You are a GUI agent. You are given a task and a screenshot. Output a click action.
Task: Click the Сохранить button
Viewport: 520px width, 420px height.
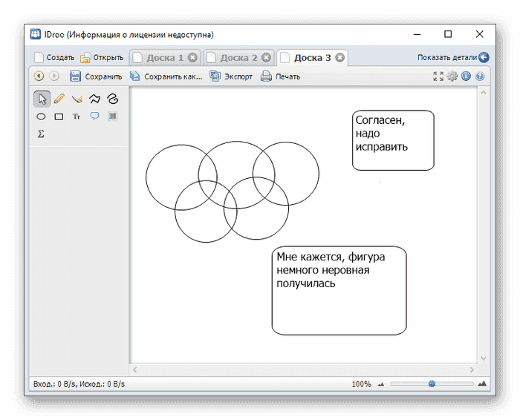(x=96, y=76)
